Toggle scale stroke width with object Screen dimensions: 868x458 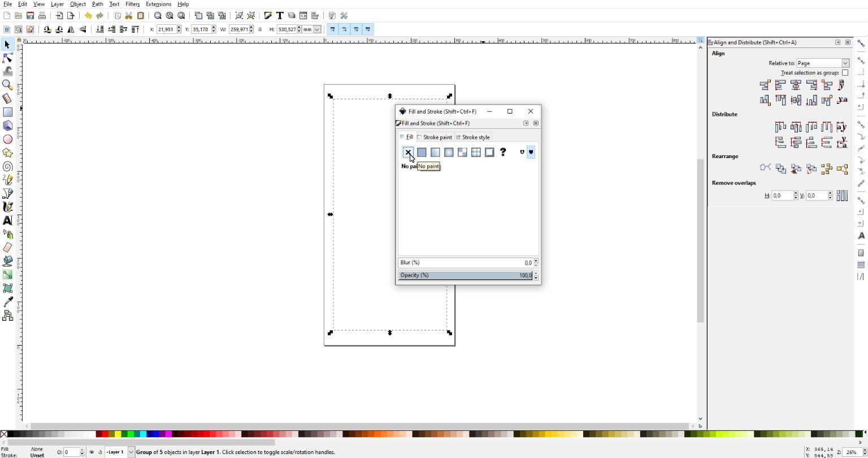coord(332,29)
